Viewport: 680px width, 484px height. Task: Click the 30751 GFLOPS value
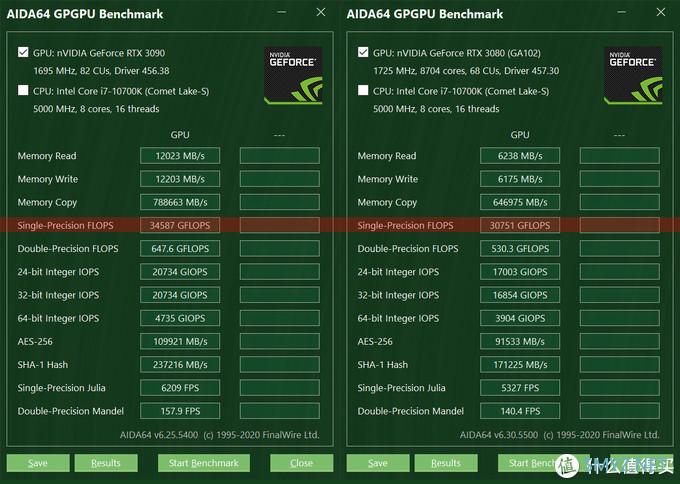[520, 225]
